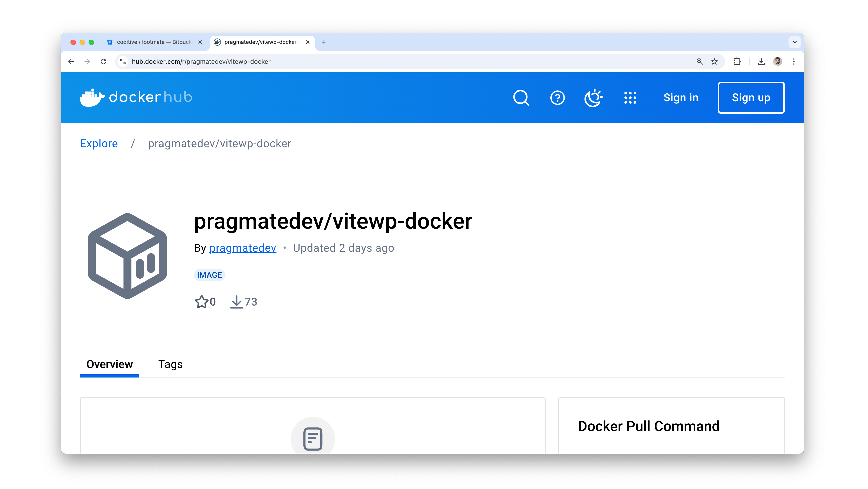Screen dimensions: 868x489
Task: Bookmark this page with star icon
Action: pos(714,61)
